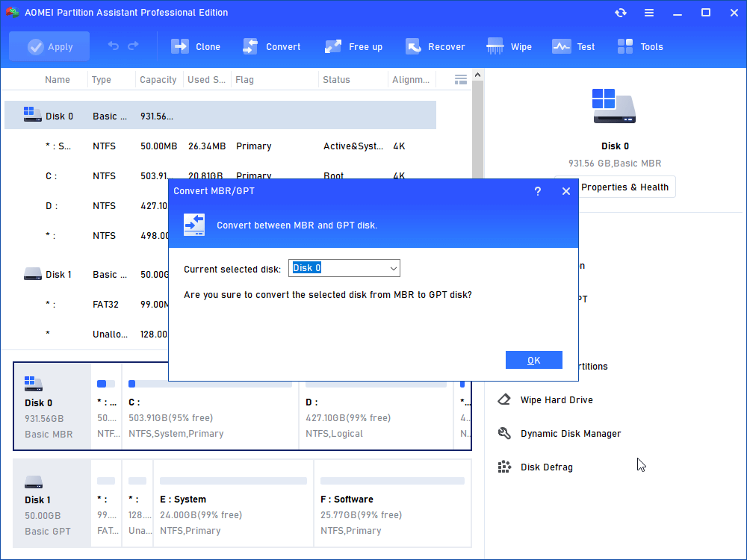This screenshot has width=747, height=560.
Task: Select the Free up tool
Action: (x=333, y=46)
